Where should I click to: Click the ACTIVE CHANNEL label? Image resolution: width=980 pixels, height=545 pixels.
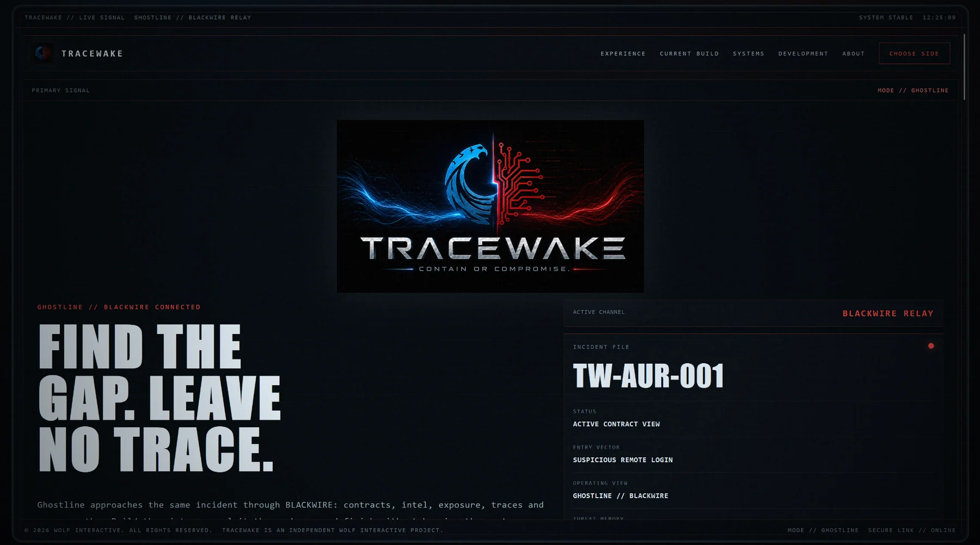pyautogui.click(x=599, y=312)
